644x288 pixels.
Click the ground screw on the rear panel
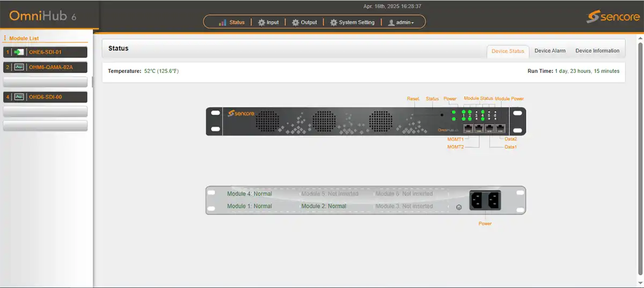coord(458,207)
